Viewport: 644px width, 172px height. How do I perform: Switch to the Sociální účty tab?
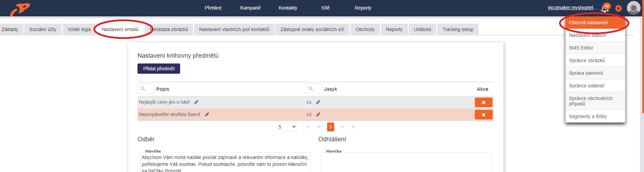(43, 29)
